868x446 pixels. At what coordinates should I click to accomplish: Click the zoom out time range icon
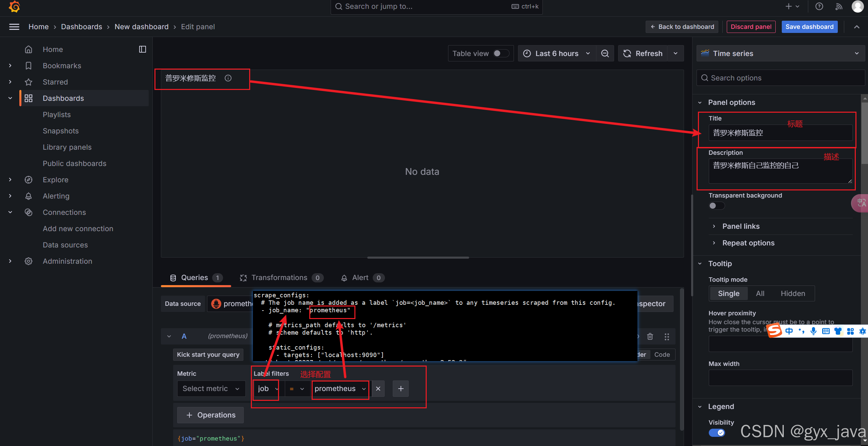(x=605, y=54)
